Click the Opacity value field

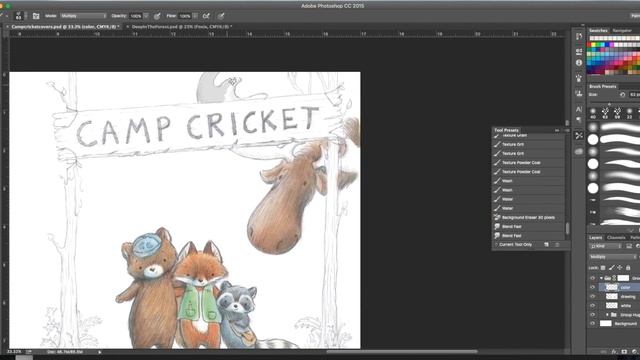click(136, 16)
